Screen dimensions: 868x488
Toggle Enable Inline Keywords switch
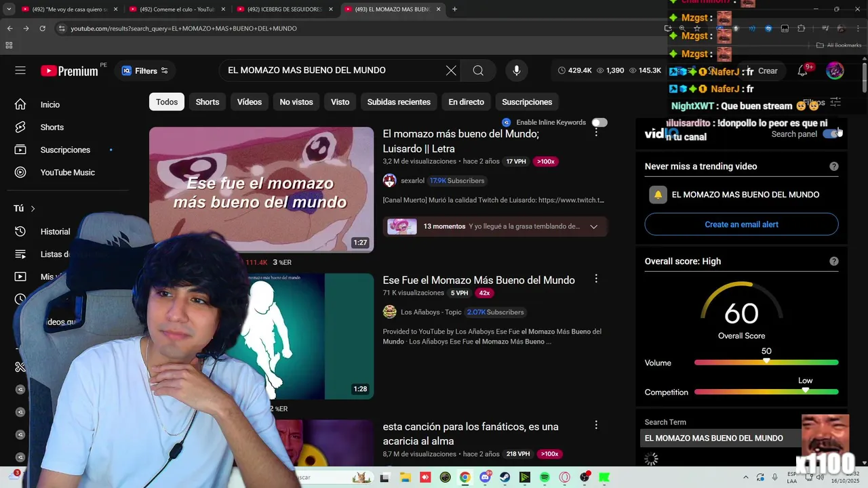(x=599, y=122)
